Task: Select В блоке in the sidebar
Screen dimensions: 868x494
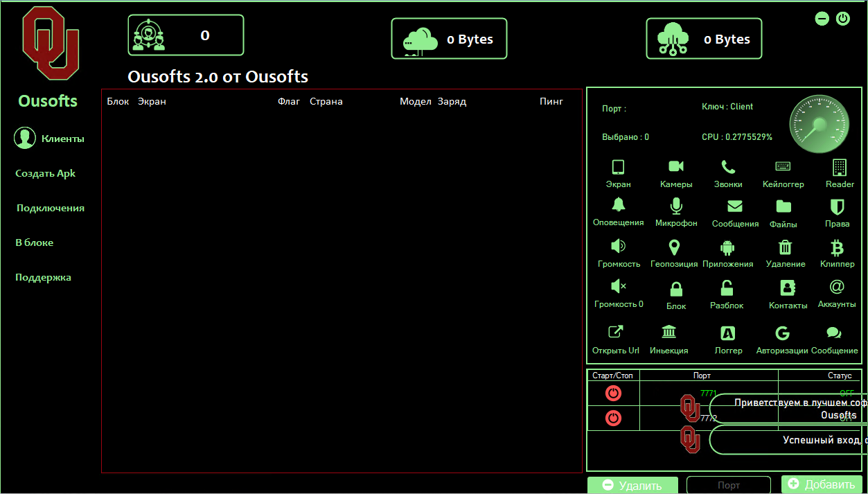Action: click(x=35, y=242)
